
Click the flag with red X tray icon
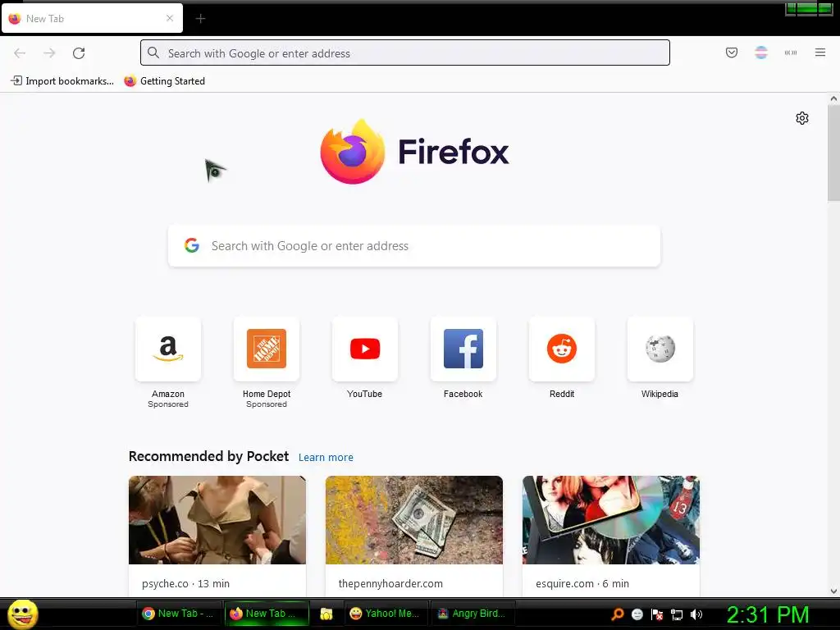click(657, 614)
